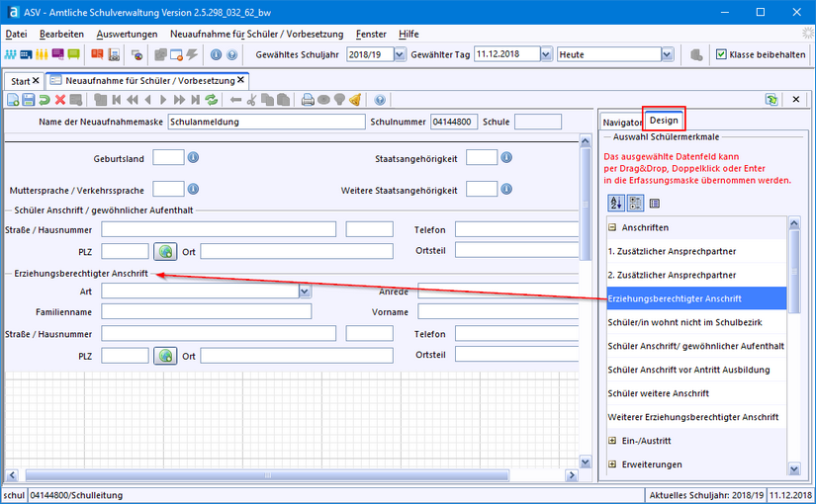
Task: Click the Name der Neuaufnahmemaske text field
Action: [x=266, y=123]
